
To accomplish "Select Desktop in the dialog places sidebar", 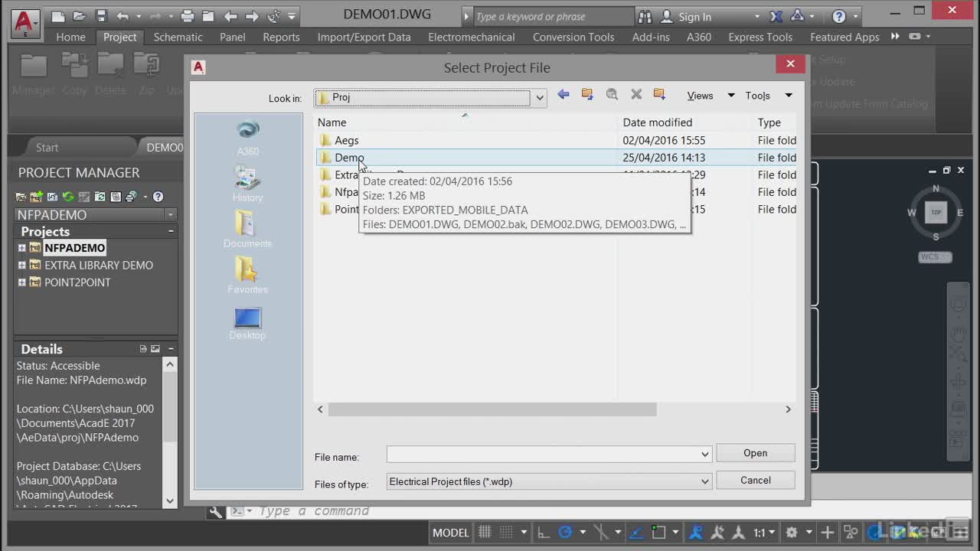I will point(247,323).
